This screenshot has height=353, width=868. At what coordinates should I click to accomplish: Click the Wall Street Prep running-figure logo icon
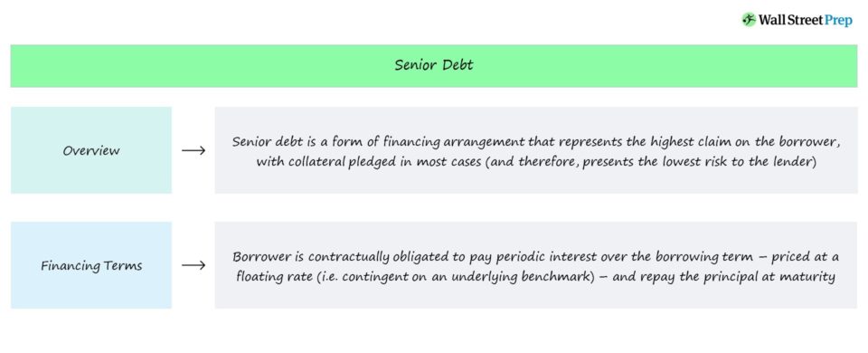pos(749,20)
